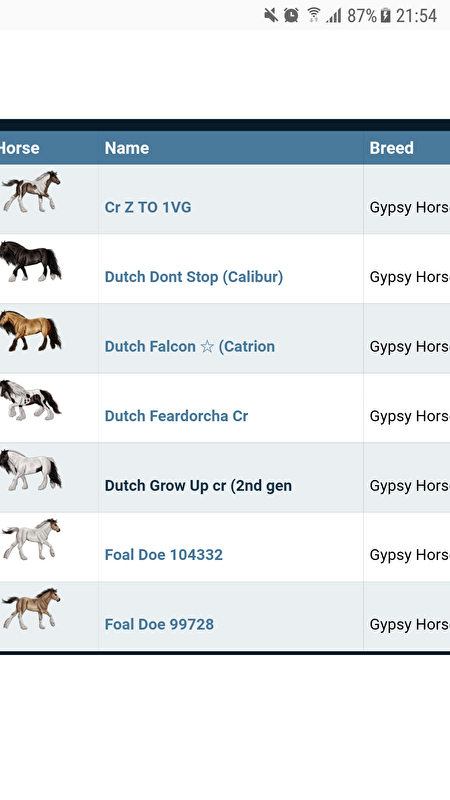The width and height of the screenshot is (450, 800).
Task: Click the white foal image for Foal Doe 104332
Action: point(31,539)
